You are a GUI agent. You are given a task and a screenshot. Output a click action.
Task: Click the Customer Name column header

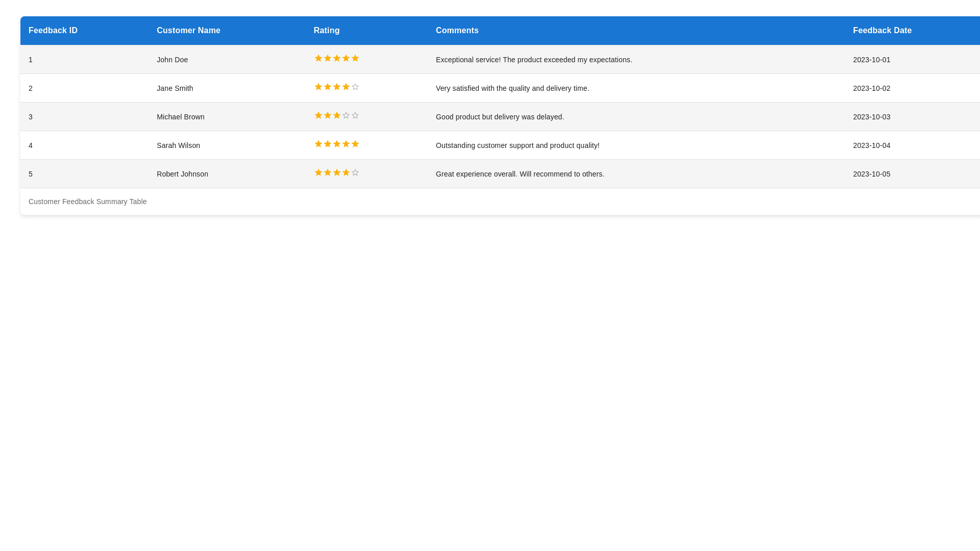tap(188, 31)
